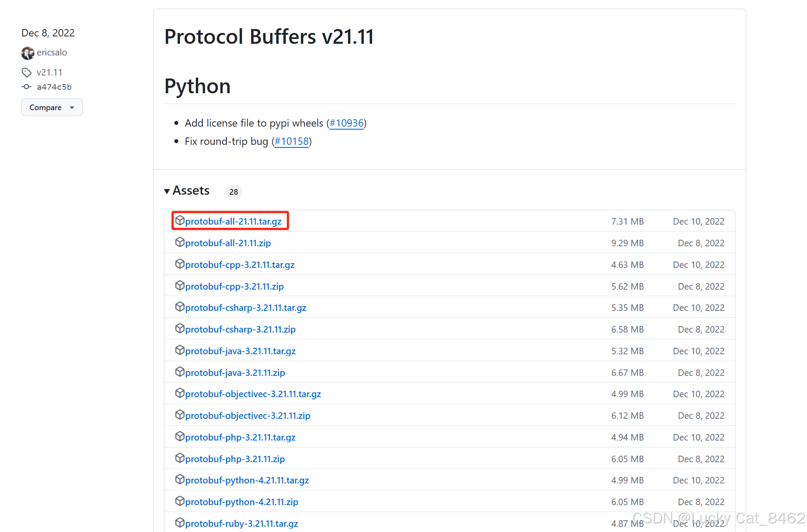The height and width of the screenshot is (532, 807).
Task: Click the package icon beside protobuf-java-3.21.11.tar.gz
Action: pos(180,350)
